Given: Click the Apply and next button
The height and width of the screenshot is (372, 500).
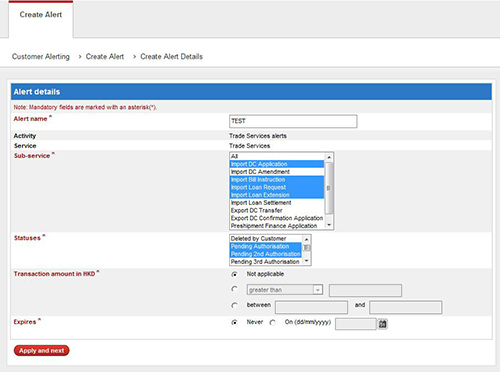Looking at the screenshot, I should pyautogui.click(x=41, y=351).
